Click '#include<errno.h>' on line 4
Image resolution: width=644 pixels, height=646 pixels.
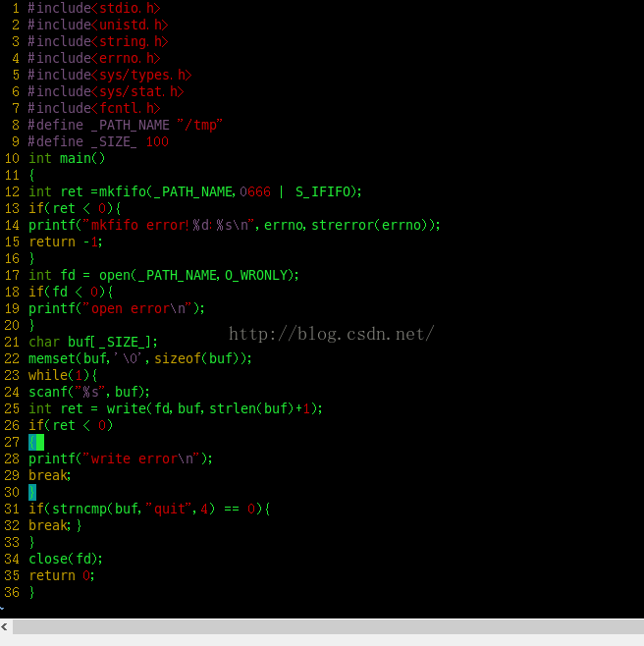click(94, 58)
